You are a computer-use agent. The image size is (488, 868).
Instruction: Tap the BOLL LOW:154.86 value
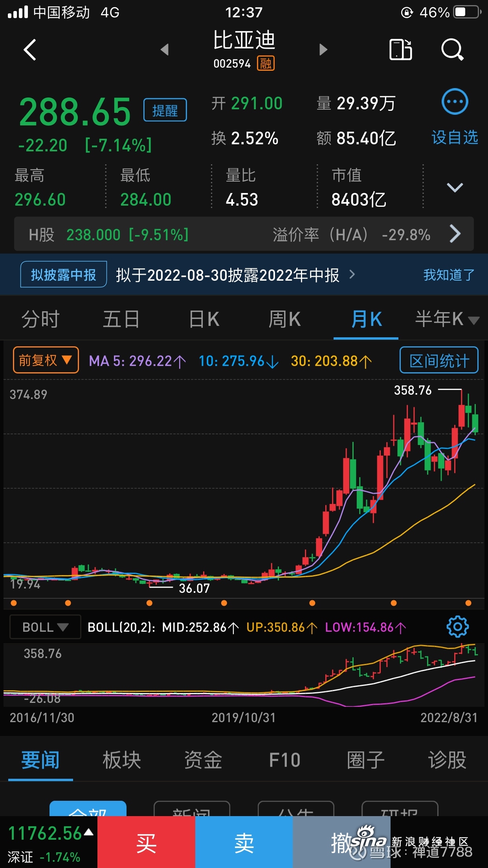pos(365,627)
